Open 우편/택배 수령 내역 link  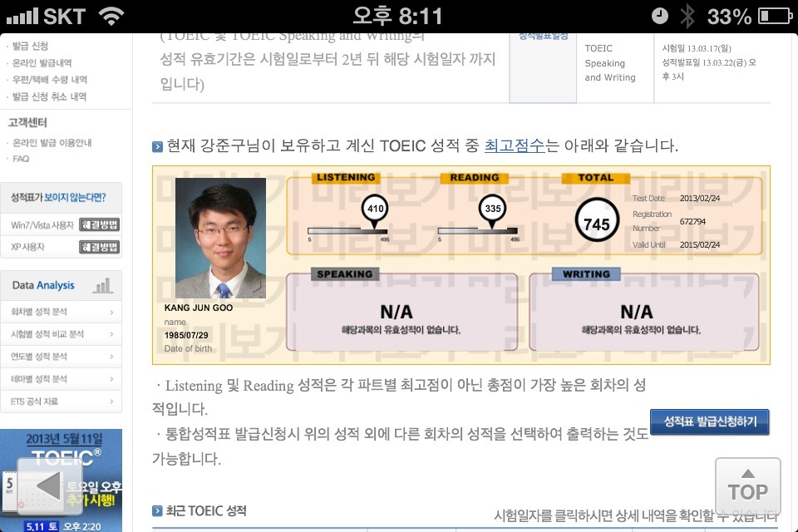49,80
